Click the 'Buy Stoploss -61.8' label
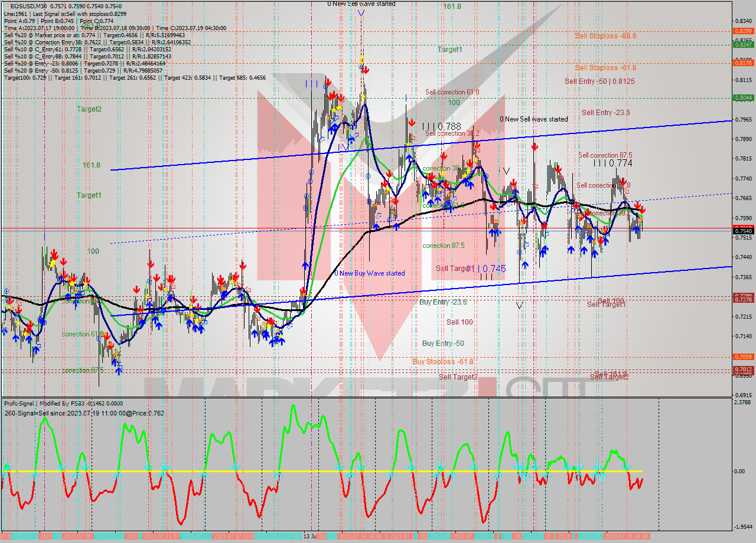This screenshot has height=543, width=756. [x=443, y=361]
